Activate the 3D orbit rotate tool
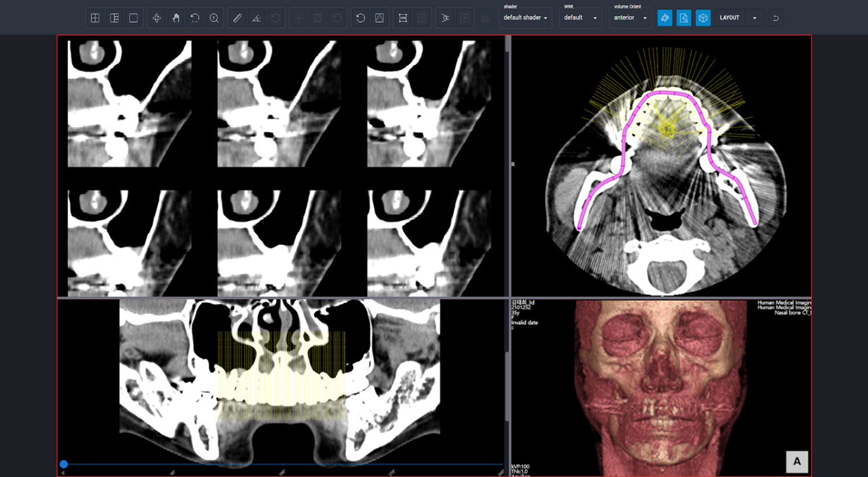 (x=156, y=18)
